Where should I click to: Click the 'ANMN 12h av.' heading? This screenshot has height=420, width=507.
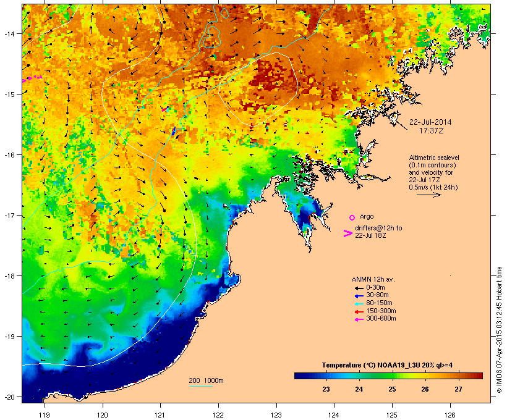click(373, 279)
